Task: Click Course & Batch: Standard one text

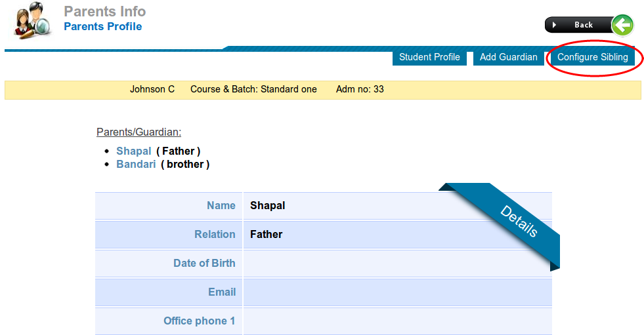Action: tap(253, 89)
